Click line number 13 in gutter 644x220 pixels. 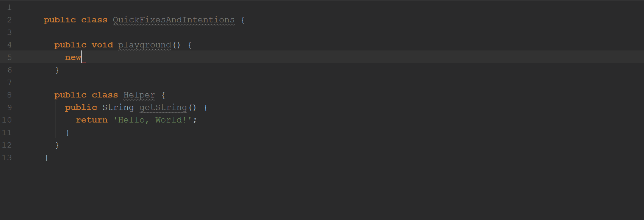click(7, 157)
